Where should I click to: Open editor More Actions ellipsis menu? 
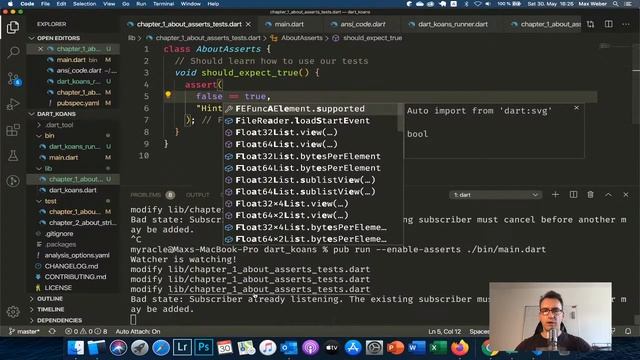[626, 24]
